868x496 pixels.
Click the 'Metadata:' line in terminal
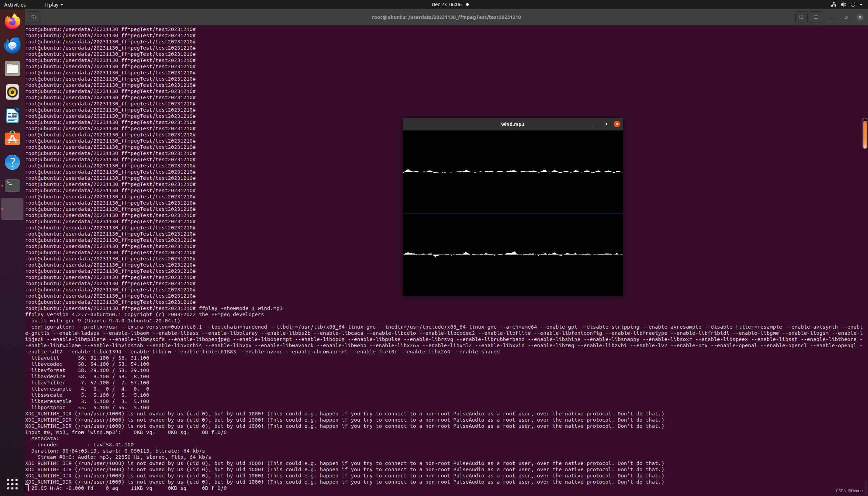click(45, 438)
